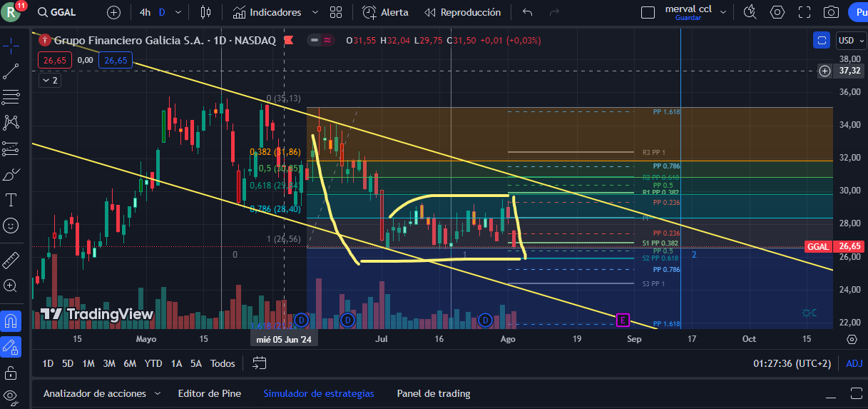Open the Editor de Pine tab

coord(209,393)
